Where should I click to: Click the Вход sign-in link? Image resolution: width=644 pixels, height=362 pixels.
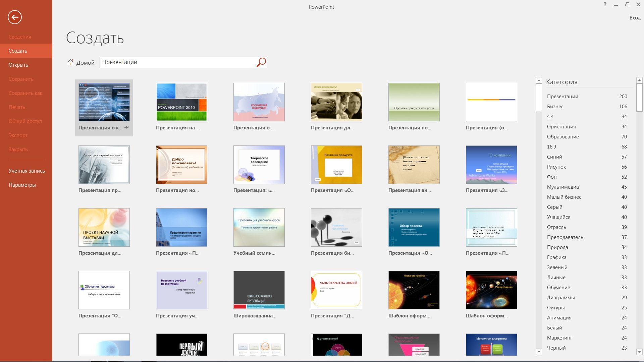[635, 18]
